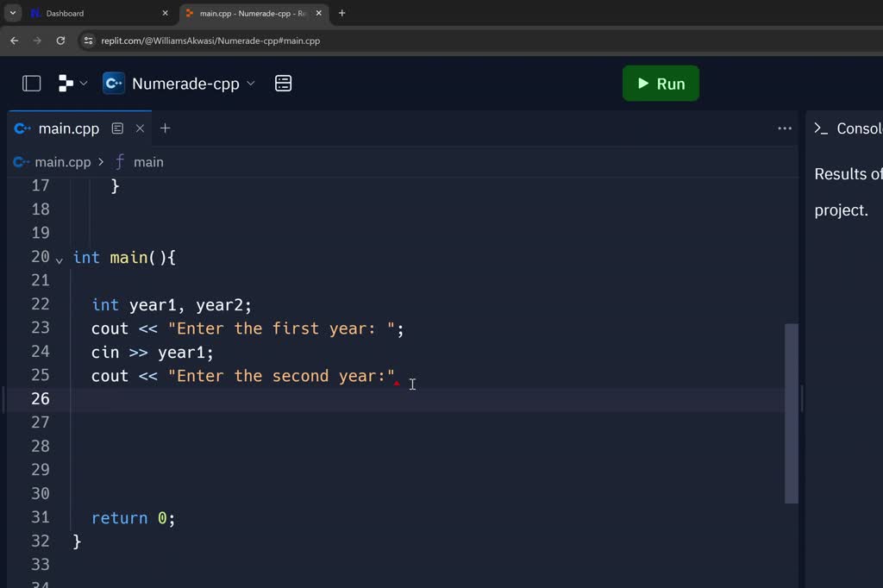Open the editor pane three-dots menu
The image size is (883, 588).
(x=785, y=128)
